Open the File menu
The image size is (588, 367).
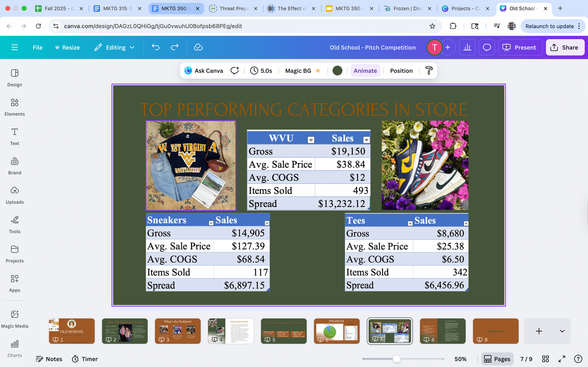[x=37, y=48]
